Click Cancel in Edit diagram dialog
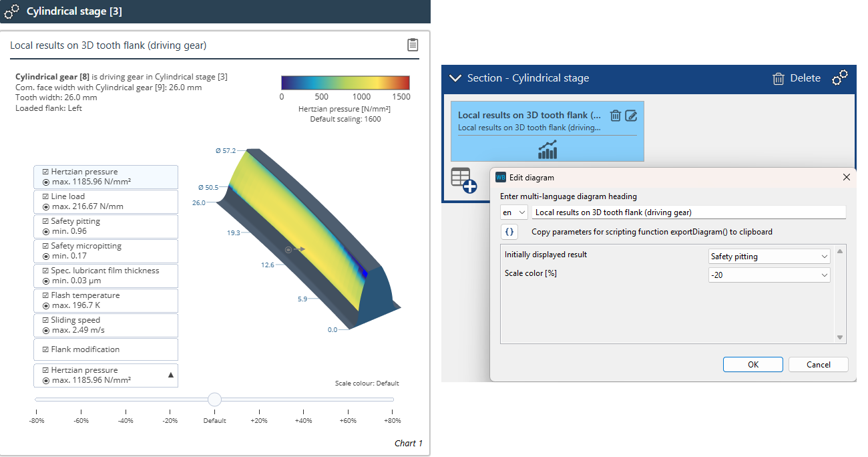868x457 pixels. pyautogui.click(x=818, y=365)
